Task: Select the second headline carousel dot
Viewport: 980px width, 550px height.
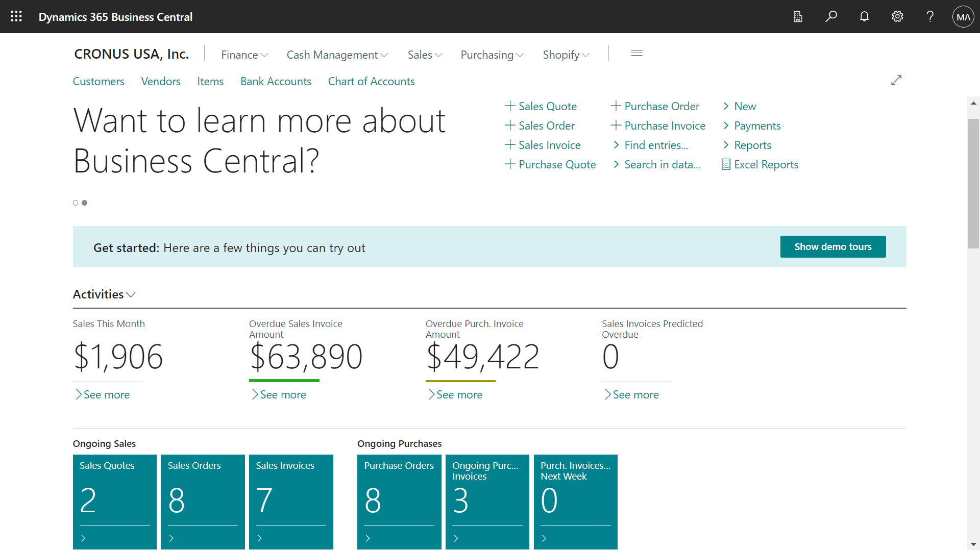Action: click(85, 203)
